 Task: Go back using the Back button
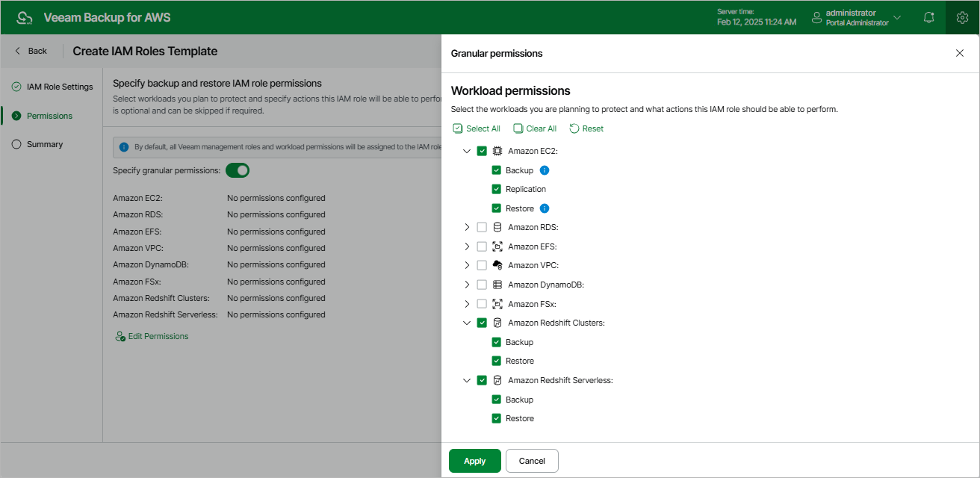(x=31, y=51)
